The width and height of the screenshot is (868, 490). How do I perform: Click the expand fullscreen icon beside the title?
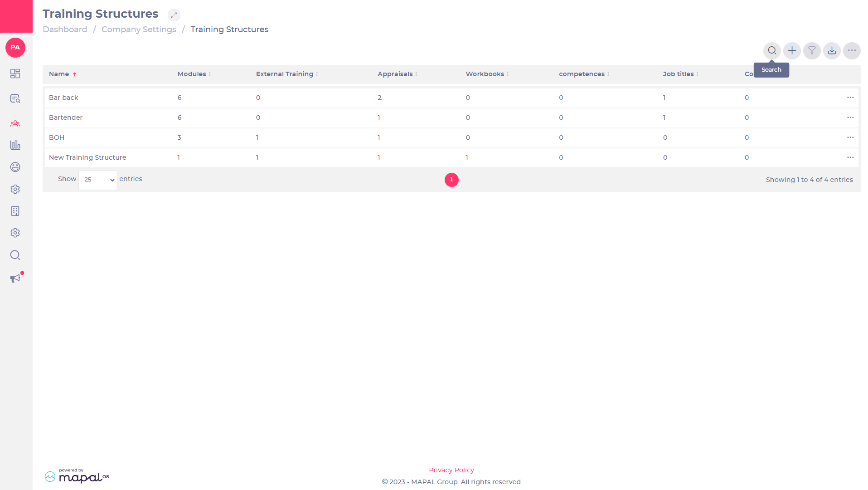coord(174,15)
